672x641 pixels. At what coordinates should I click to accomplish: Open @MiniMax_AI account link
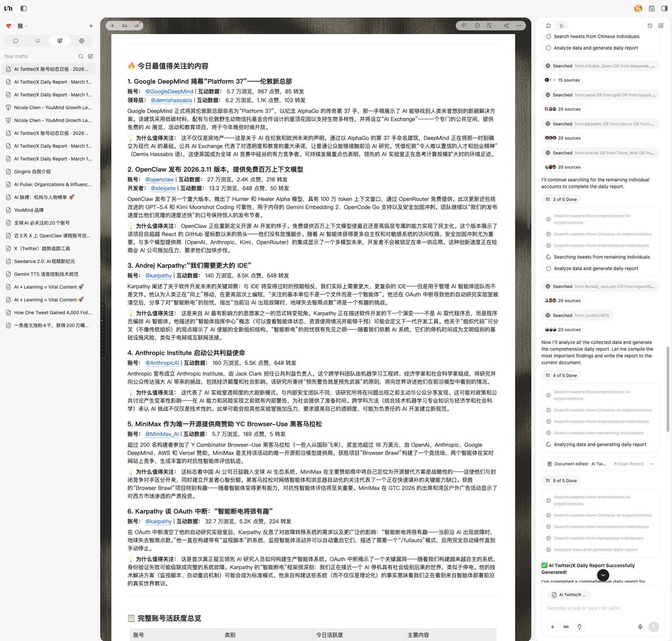point(162,434)
